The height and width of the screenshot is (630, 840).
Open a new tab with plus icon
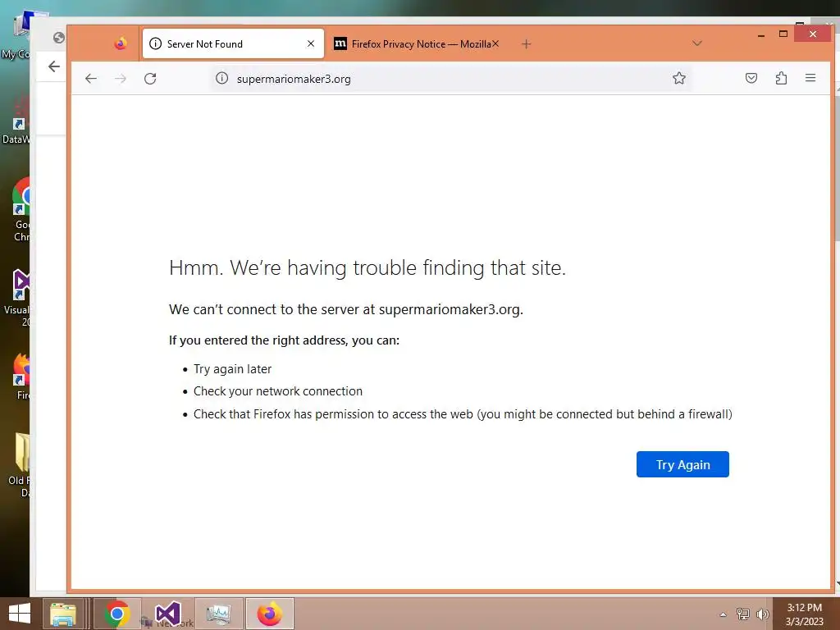[526, 44]
